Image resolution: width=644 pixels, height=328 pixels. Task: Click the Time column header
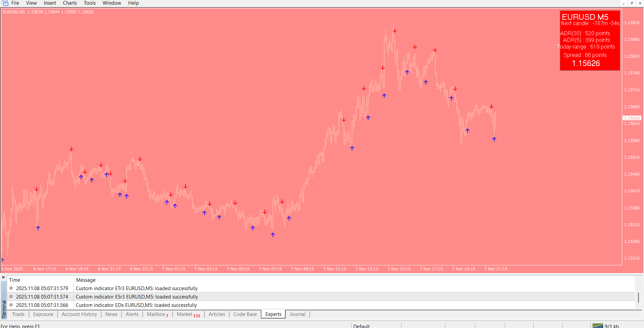coord(14,280)
